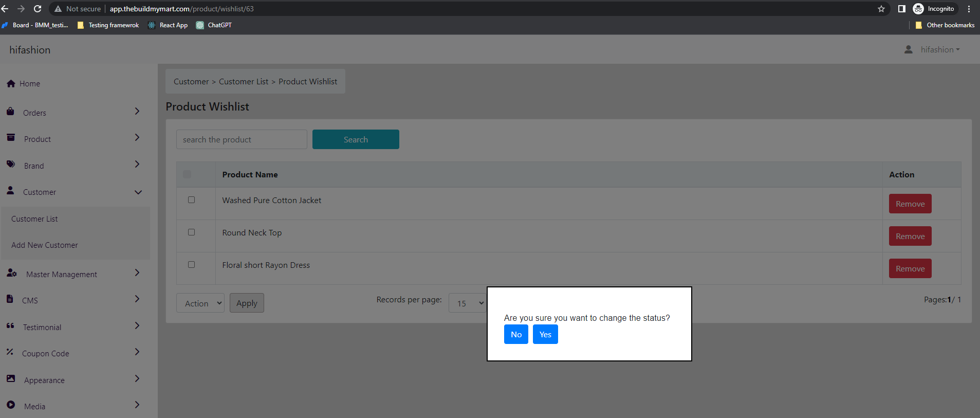980x418 pixels.
Task: Click the Coupon Code percent icon
Action: tap(10, 352)
